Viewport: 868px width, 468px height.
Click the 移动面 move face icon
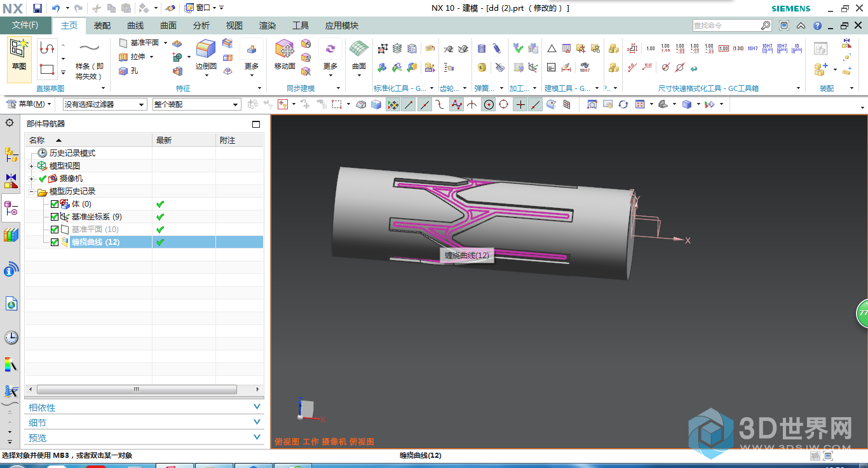pos(284,54)
